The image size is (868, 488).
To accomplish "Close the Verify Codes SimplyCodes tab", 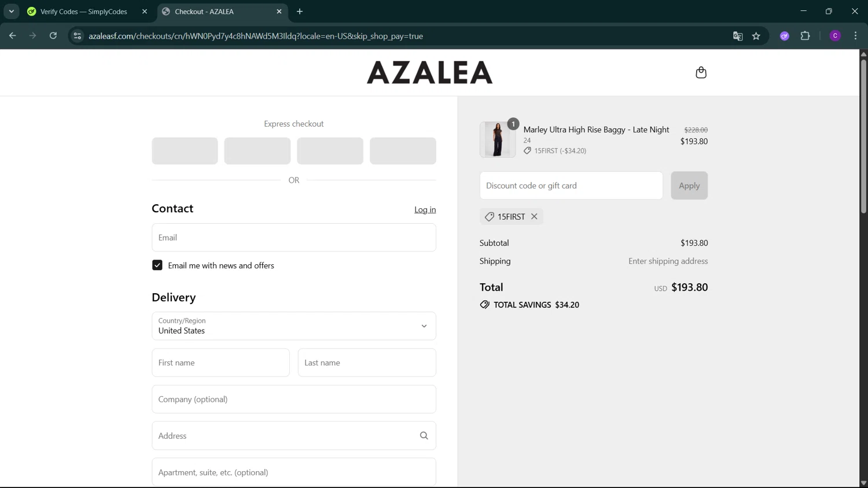I will (x=145, y=12).
